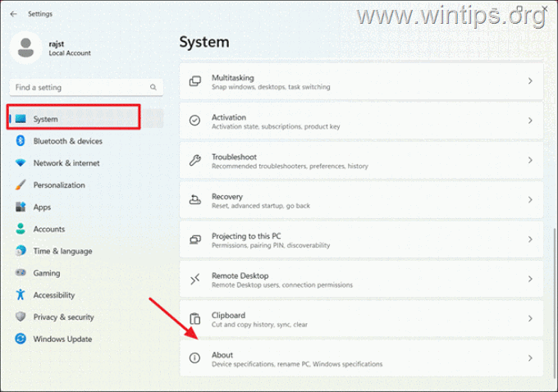Click the Troubleshoot wrench icon
The width and height of the screenshot is (558, 392).
click(x=195, y=161)
